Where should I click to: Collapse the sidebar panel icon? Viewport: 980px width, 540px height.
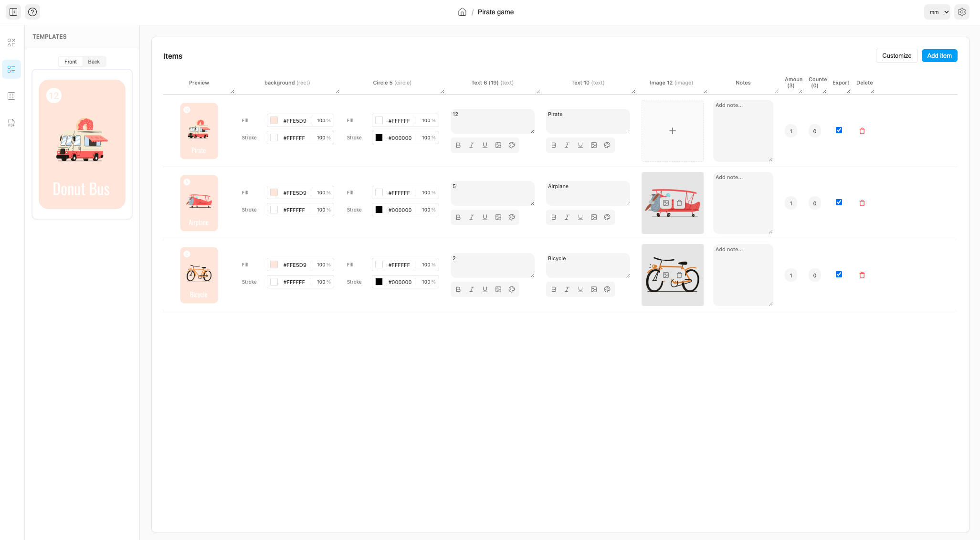pyautogui.click(x=13, y=12)
